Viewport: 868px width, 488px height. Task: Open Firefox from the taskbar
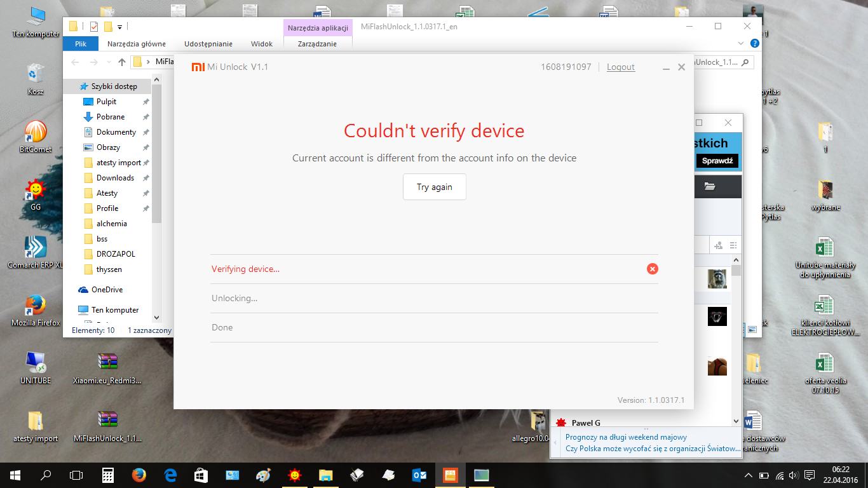(x=139, y=475)
